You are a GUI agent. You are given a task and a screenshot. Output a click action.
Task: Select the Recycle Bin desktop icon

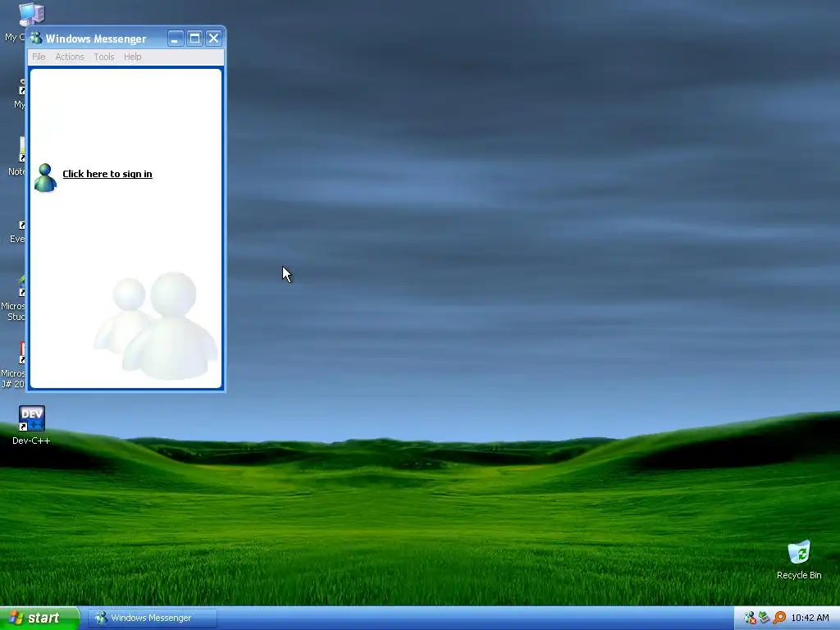click(799, 560)
